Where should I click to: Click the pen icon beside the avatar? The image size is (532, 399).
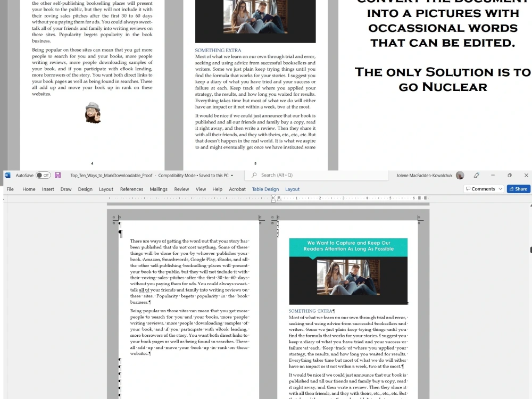(x=477, y=176)
